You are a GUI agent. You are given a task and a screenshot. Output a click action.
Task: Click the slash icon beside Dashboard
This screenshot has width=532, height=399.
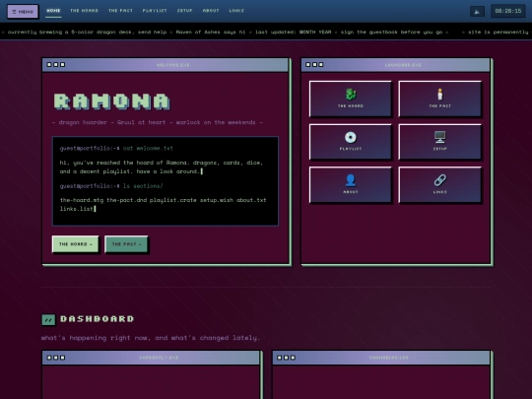(x=48, y=319)
